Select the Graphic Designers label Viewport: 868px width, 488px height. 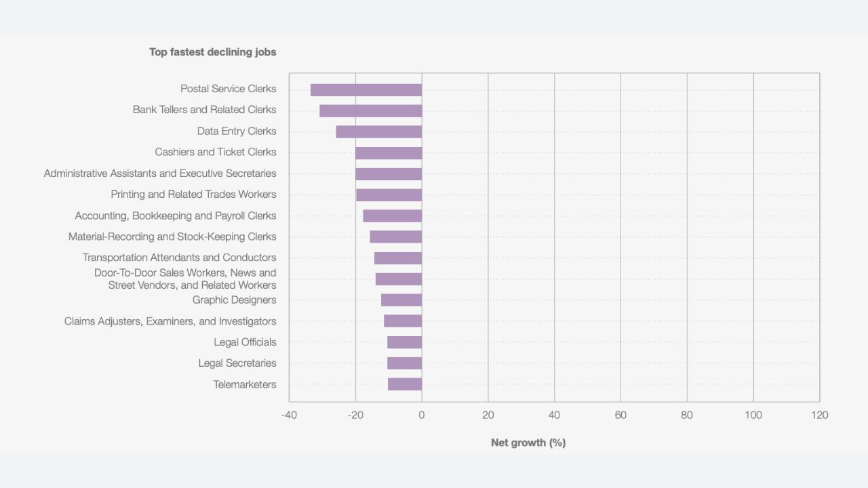click(x=235, y=300)
